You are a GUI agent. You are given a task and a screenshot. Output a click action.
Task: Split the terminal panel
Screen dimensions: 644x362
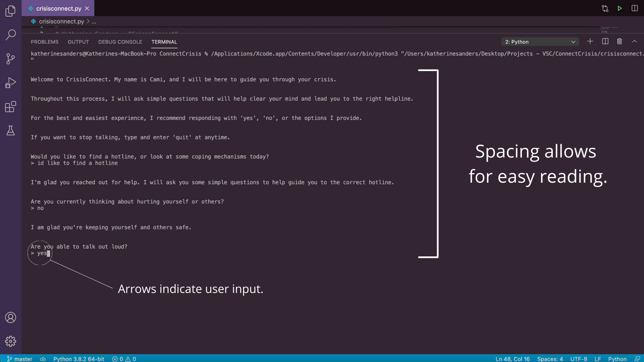605,42
